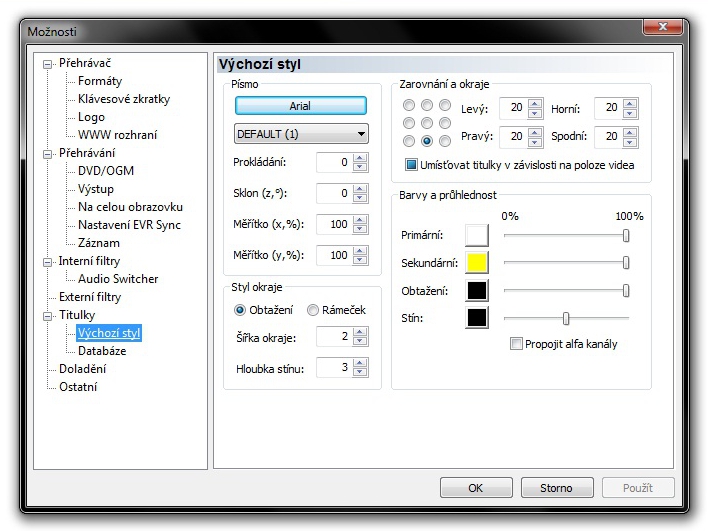Decrease Spodní margin with down arrow
Screen dimensions: 708x531
(630, 141)
